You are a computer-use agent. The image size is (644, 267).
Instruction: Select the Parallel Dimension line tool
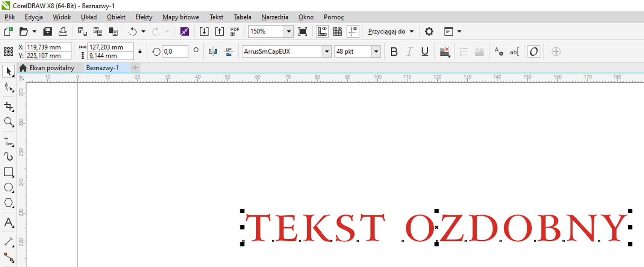(9, 242)
